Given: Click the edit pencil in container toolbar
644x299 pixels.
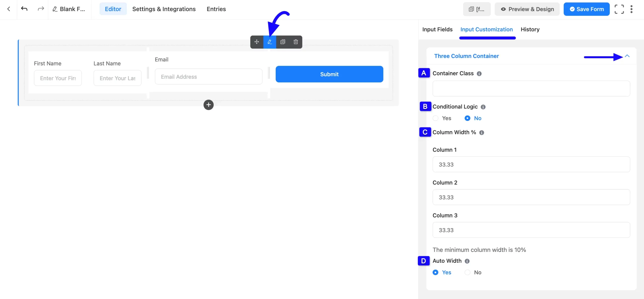Looking at the screenshot, I should [270, 42].
